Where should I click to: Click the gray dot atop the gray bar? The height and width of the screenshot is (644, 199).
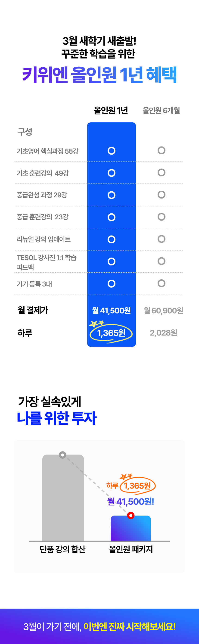[x=62, y=455]
